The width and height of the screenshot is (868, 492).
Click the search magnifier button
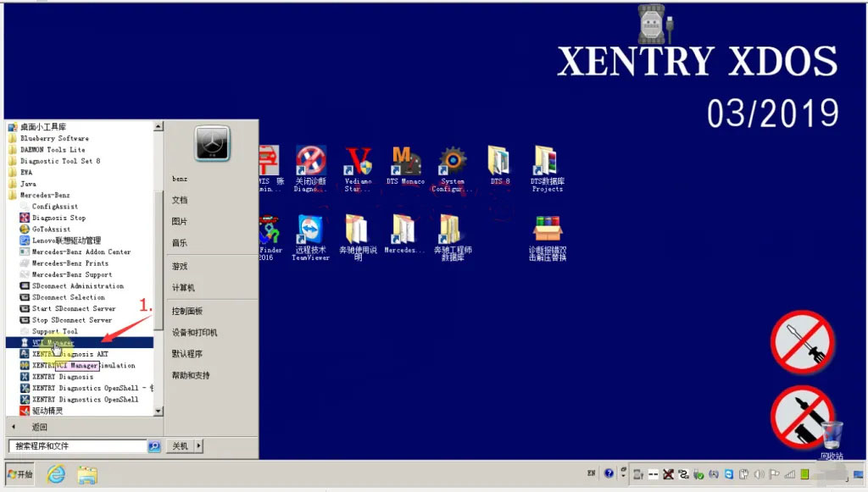click(x=154, y=446)
